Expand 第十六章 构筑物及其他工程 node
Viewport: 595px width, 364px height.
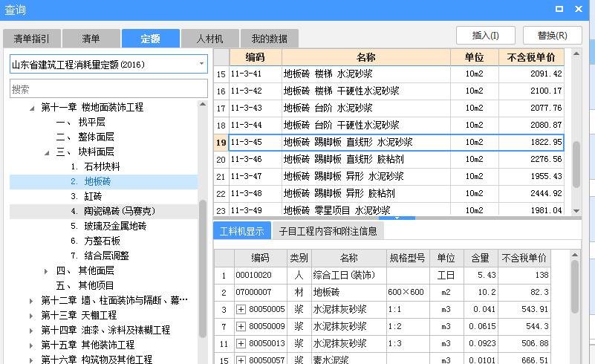tap(31, 359)
